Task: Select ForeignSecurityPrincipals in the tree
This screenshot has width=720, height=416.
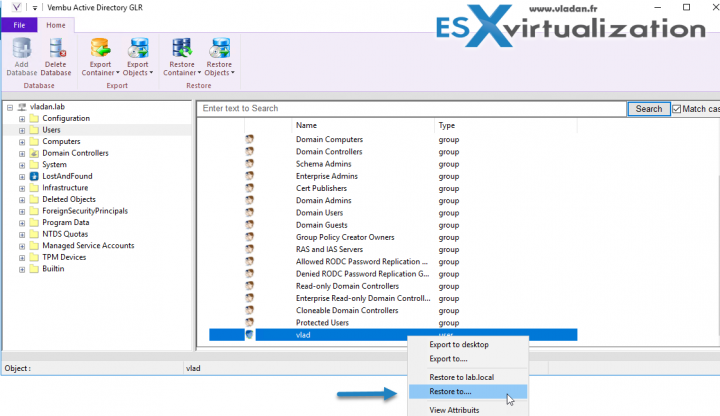Action: coord(85,211)
